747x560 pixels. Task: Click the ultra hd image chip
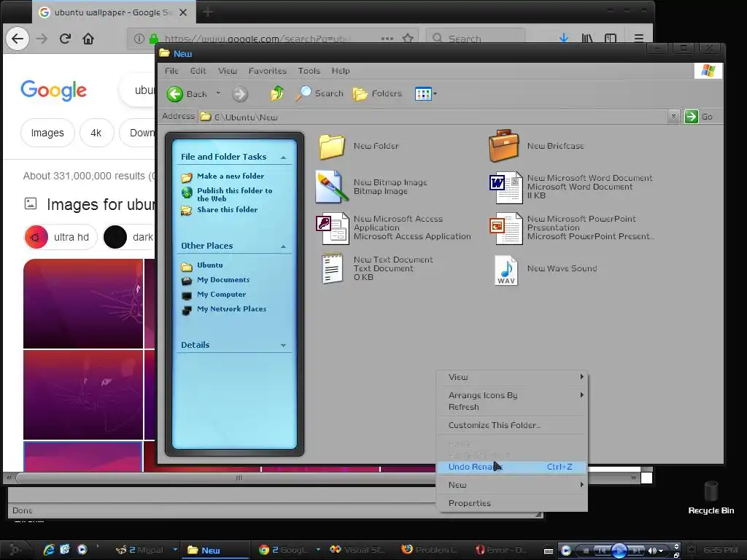click(61, 237)
